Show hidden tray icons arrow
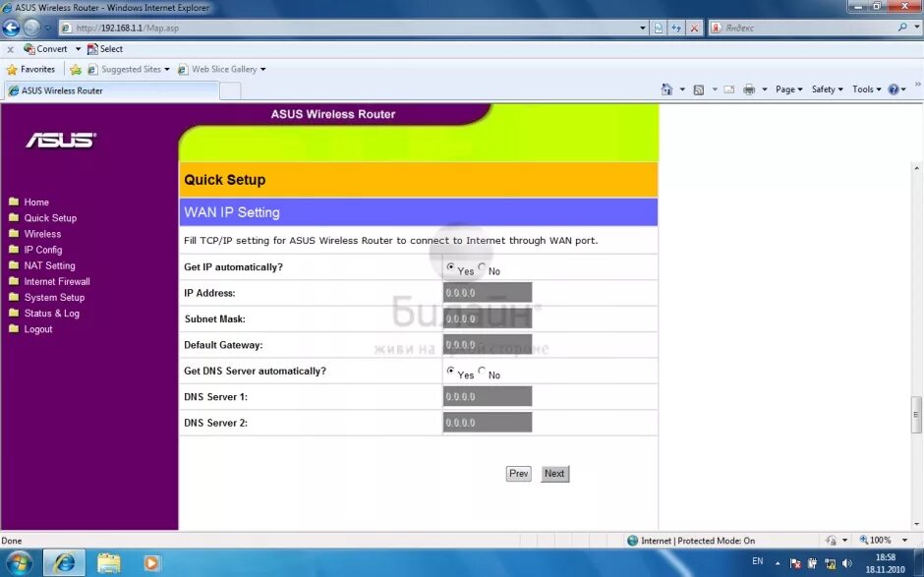 pyautogui.click(x=778, y=563)
